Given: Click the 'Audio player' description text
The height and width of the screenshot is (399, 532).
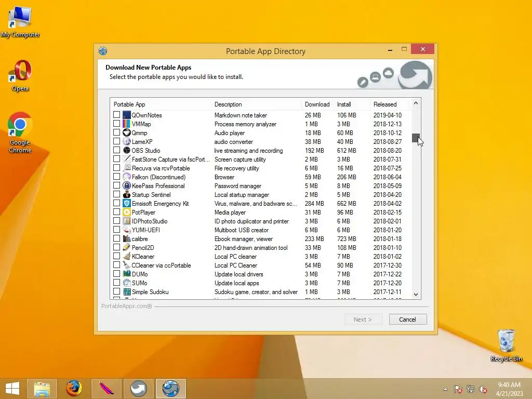Looking at the screenshot, I should point(229,132).
